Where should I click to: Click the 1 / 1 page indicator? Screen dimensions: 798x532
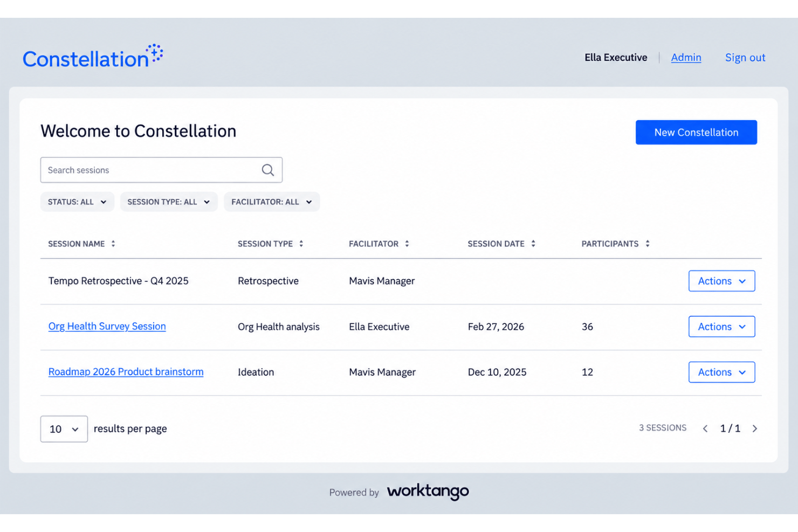click(730, 429)
